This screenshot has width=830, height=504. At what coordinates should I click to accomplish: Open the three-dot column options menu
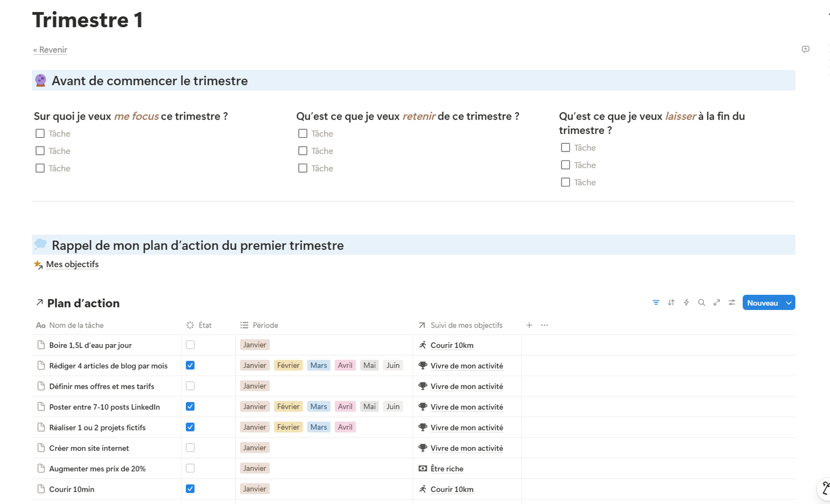pos(544,325)
